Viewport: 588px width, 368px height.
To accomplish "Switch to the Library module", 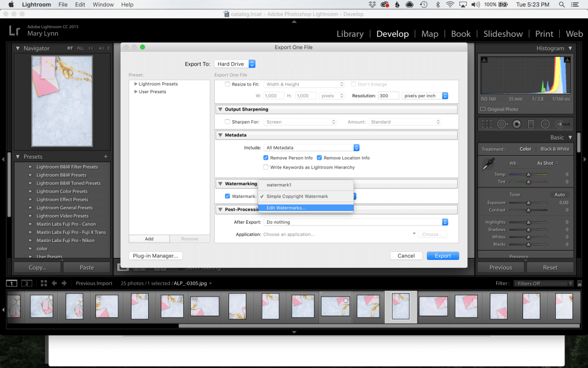I will pyautogui.click(x=350, y=34).
